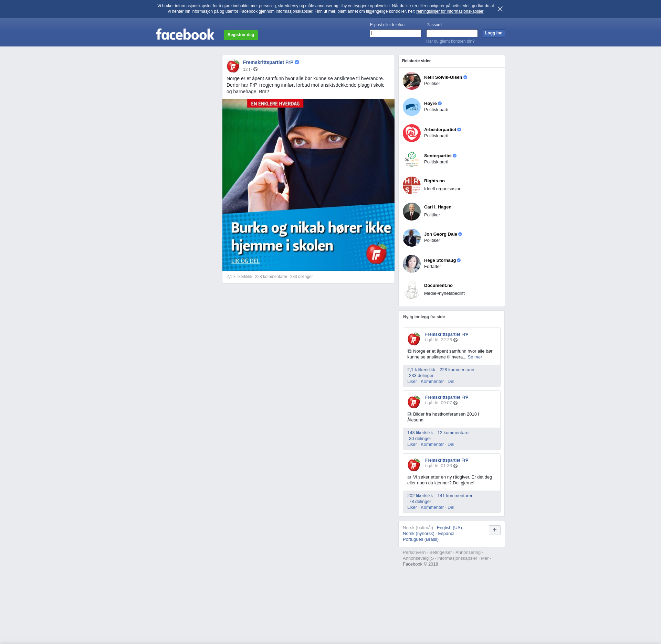Click the Registrer deg button
This screenshot has width=661, height=644.
tap(241, 35)
